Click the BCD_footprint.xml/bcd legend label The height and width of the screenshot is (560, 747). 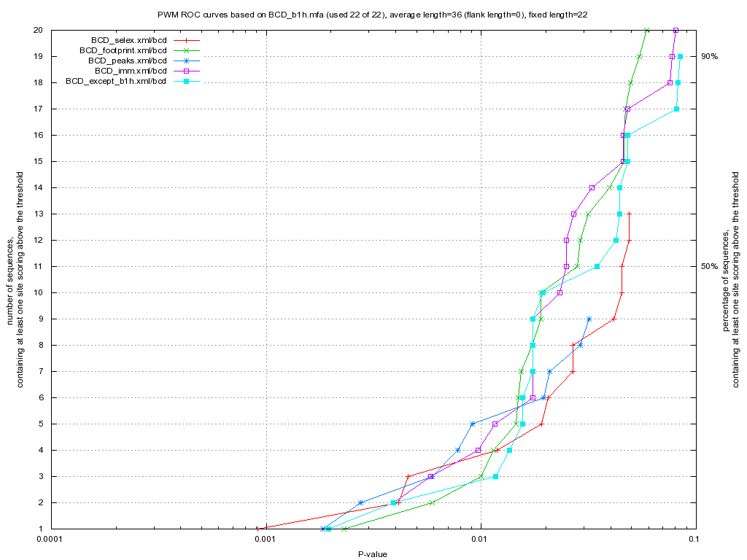pos(123,50)
